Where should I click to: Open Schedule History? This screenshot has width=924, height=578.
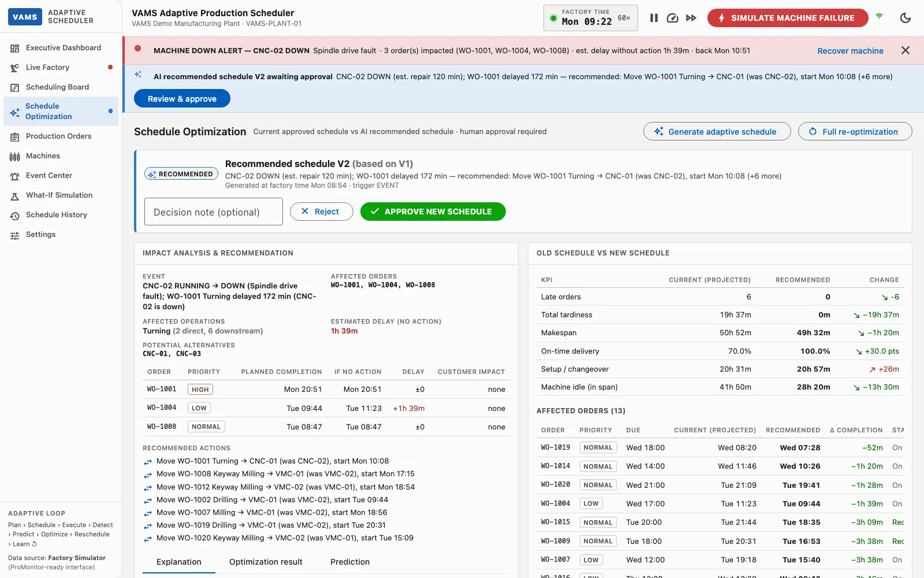[x=61, y=215]
